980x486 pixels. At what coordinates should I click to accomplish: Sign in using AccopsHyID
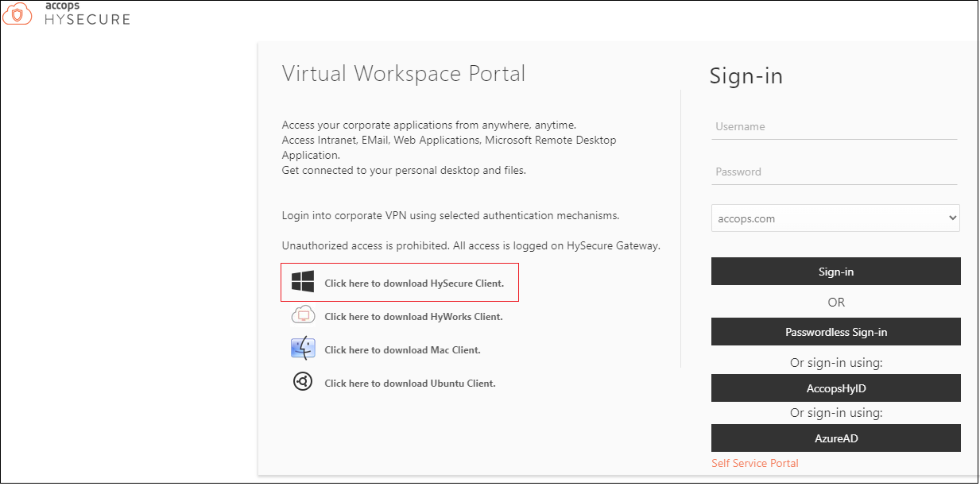point(835,388)
